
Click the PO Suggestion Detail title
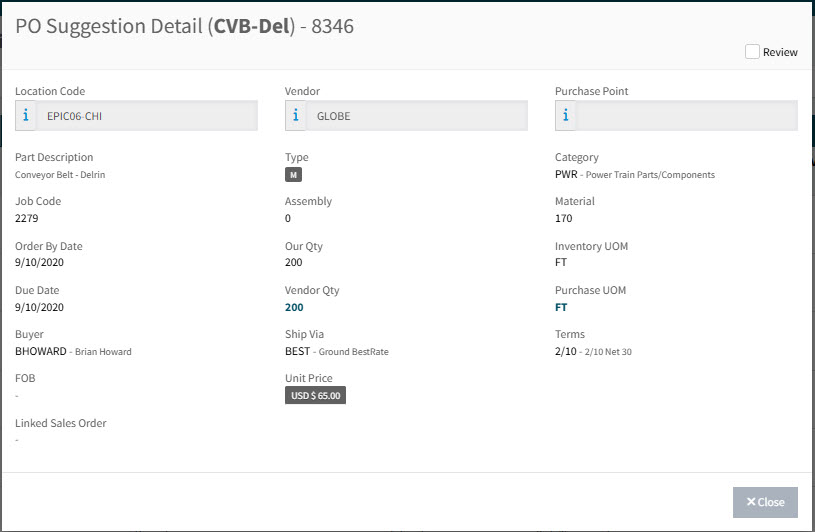[x=184, y=27]
